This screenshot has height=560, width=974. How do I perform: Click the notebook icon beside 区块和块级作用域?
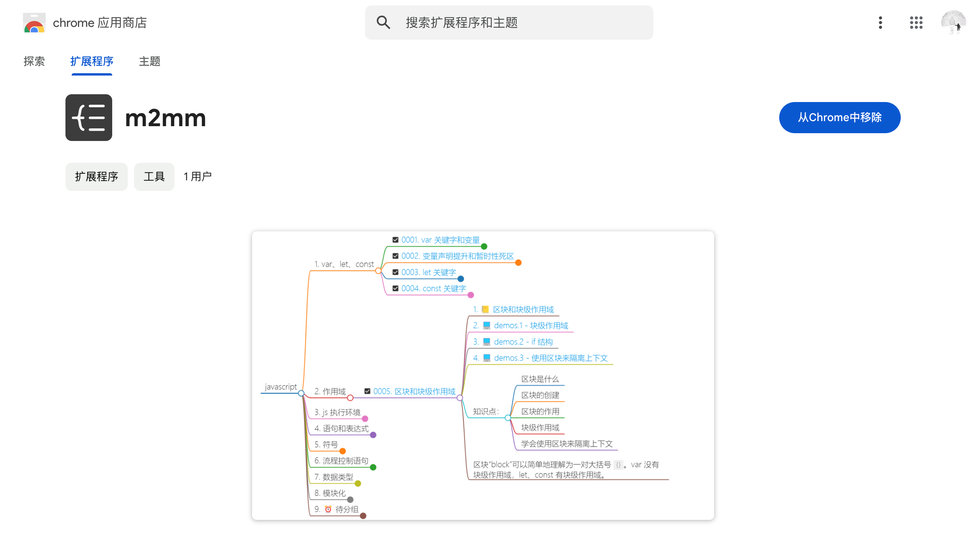click(x=485, y=310)
